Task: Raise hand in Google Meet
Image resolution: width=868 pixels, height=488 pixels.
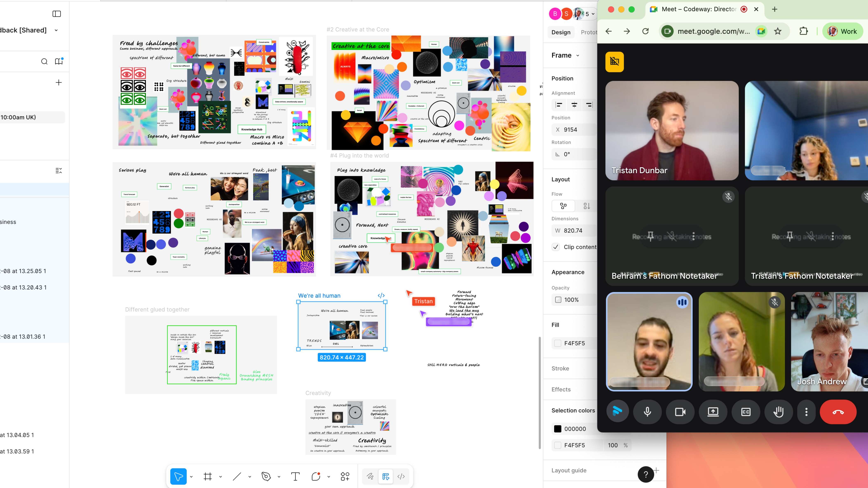Action: (778, 412)
